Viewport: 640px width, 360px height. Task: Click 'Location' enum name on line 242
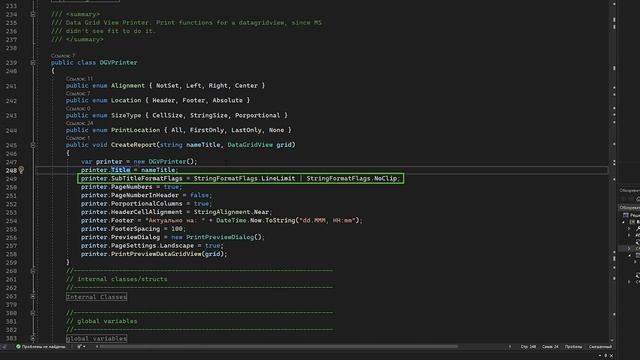(x=126, y=100)
